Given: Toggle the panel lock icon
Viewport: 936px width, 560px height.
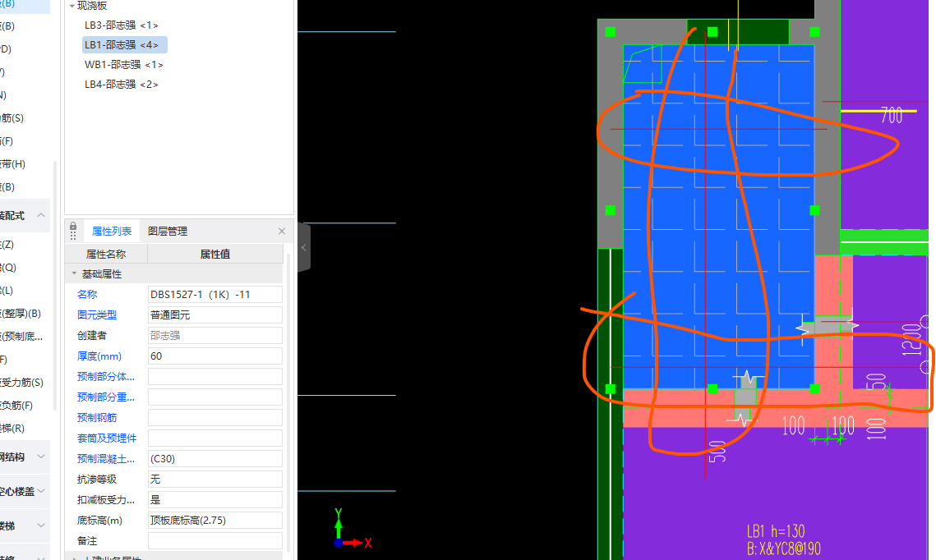Looking at the screenshot, I should 73,227.
